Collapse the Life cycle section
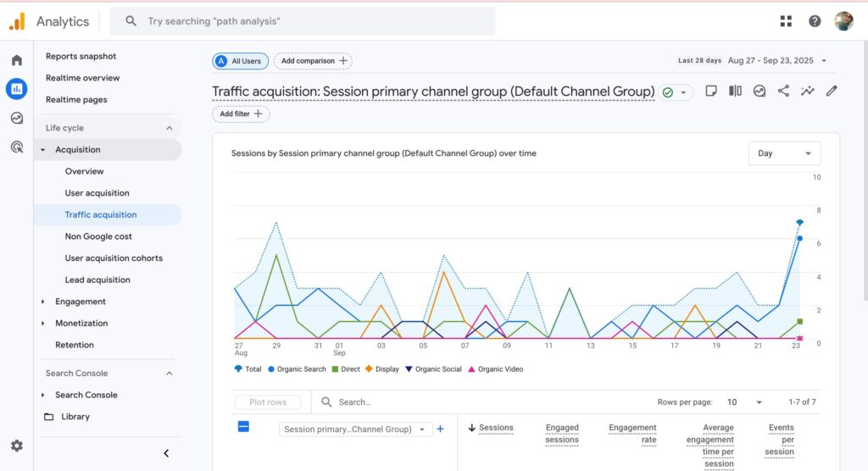Image resolution: width=868 pixels, height=471 pixels. (x=169, y=128)
